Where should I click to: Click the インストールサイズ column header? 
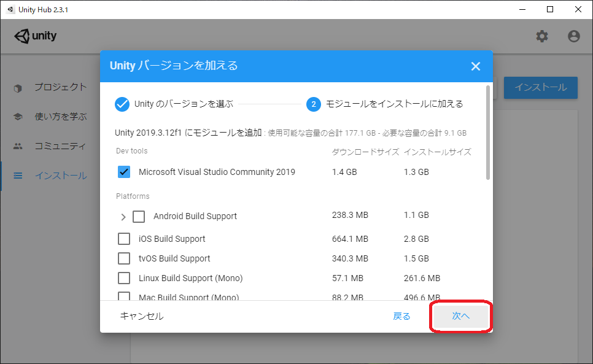438,152
